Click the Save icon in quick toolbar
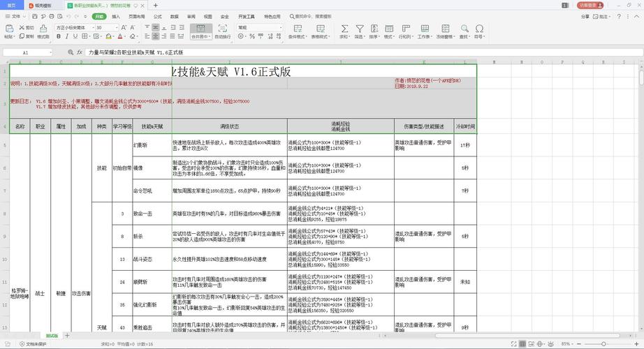Viewport: 644px width, 349px height. (35, 17)
